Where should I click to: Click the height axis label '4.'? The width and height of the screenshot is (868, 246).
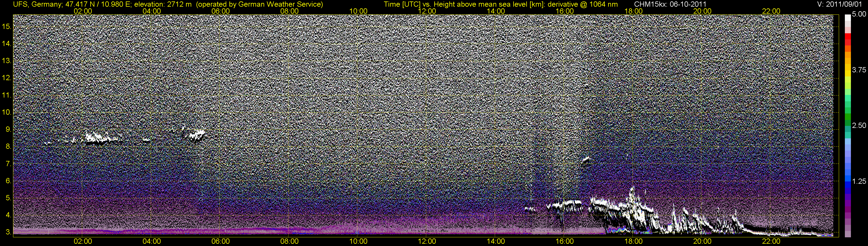coord(8,215)
